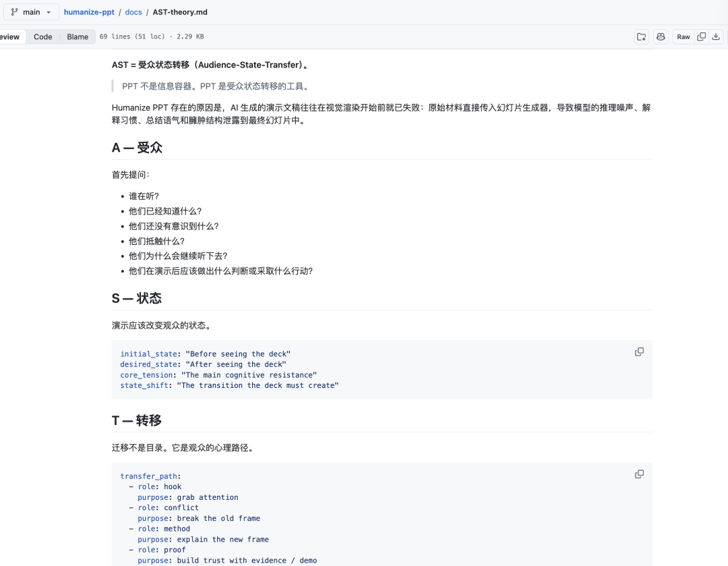This screenshot has width=728, height=566.
Task: Click the core_tension code line
Action: pyautogui.click(x=218, y=375)
